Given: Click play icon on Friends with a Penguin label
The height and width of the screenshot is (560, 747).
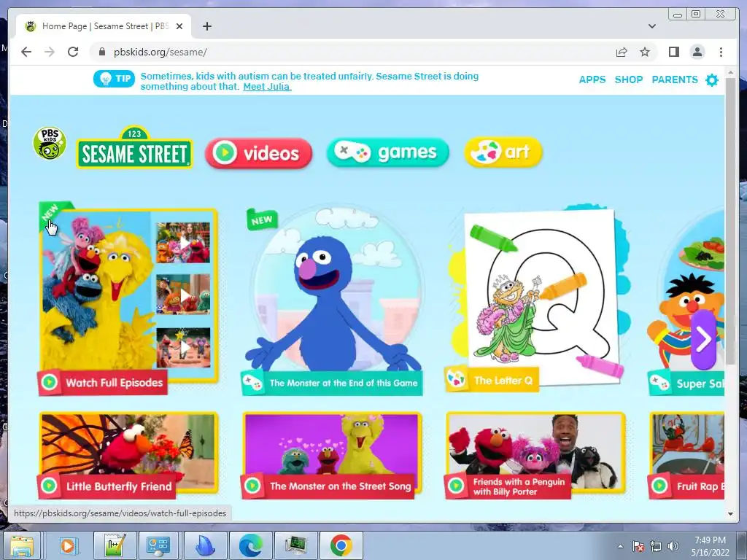Looking at the screenshot, I should coord(456,486).
